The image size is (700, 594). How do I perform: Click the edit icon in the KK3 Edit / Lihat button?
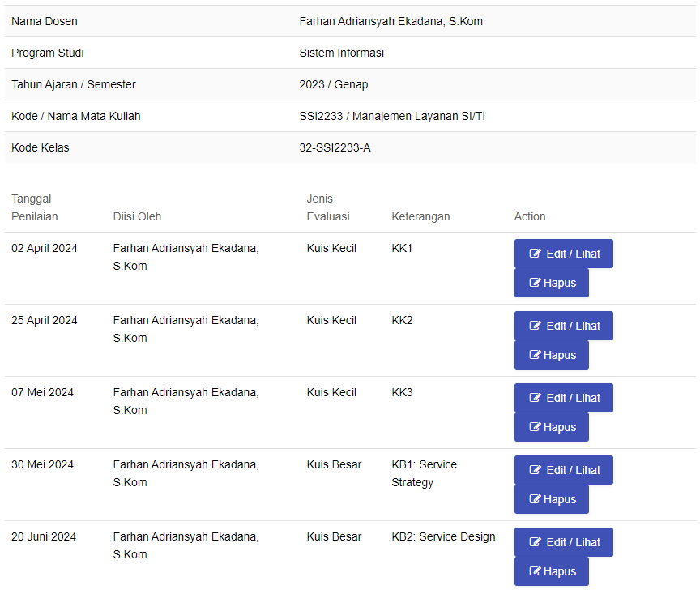coord(535,398)
